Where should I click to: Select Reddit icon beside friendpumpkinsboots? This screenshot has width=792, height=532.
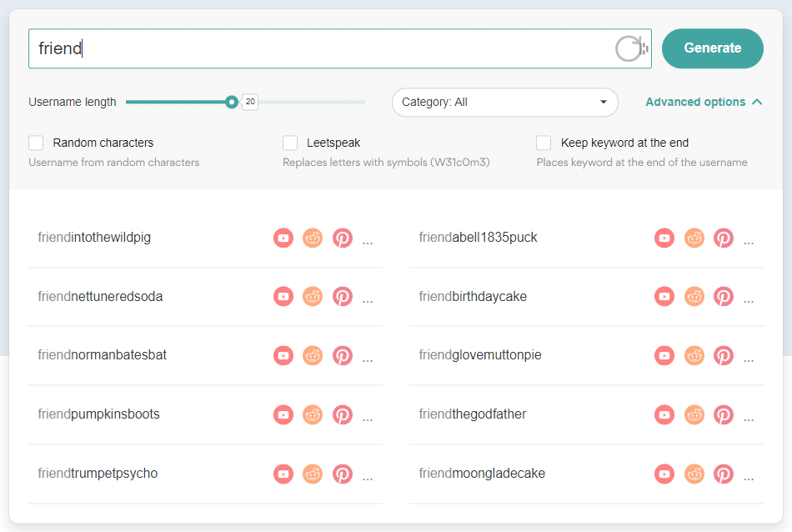[313, 414]
